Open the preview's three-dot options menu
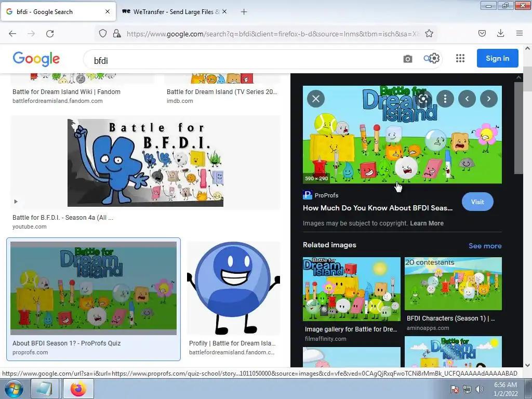Screen dimensions: 532x399 coord(445,99)
